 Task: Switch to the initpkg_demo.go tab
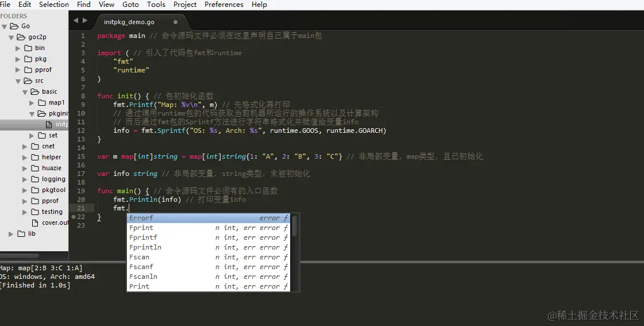(129, 22)
